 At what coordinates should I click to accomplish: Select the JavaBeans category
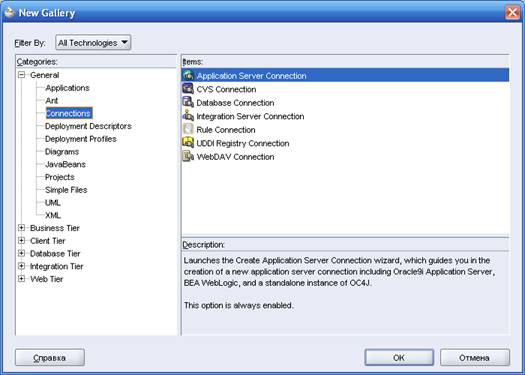click(x=65, y=164)
